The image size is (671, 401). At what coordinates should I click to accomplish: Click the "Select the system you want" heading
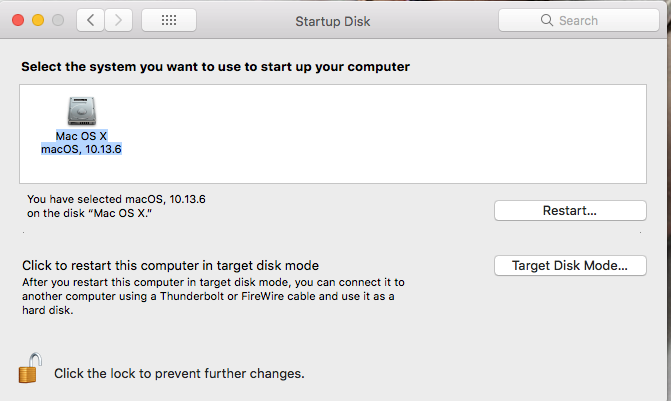click(x=215, y=67)
